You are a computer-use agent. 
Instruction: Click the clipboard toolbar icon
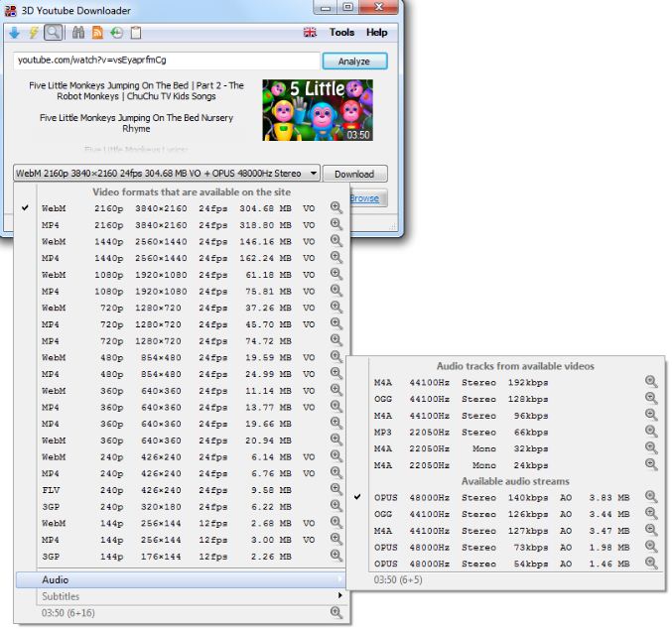tap(136, 33)
